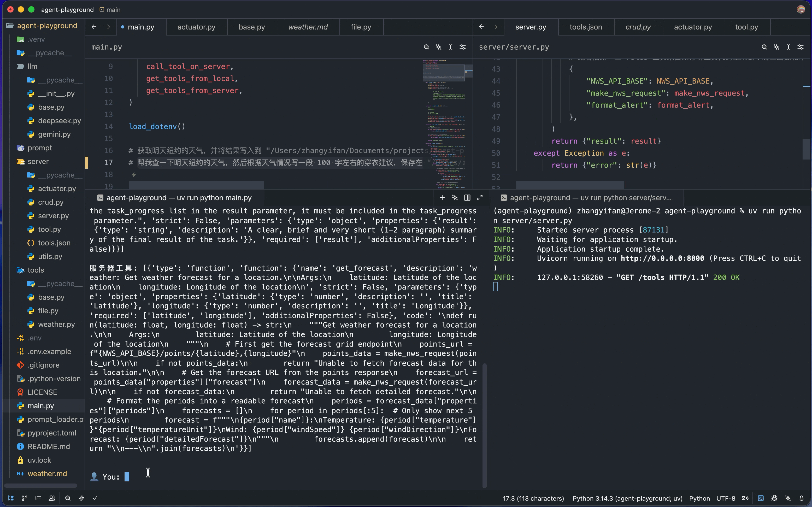812x507 pixels.
Task: Open the AI assistant sparkles icon bottom right
Action: [x=788, y=498]
